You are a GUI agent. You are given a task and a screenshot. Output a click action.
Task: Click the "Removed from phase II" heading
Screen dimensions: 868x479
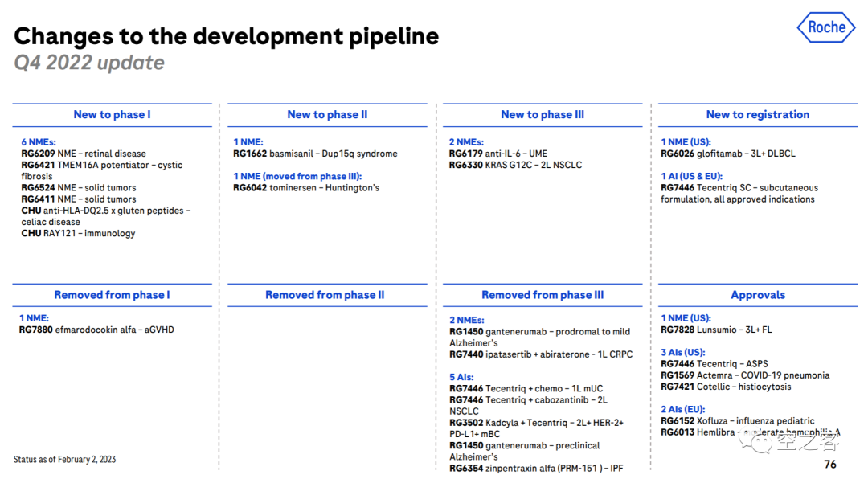point(325,295)
